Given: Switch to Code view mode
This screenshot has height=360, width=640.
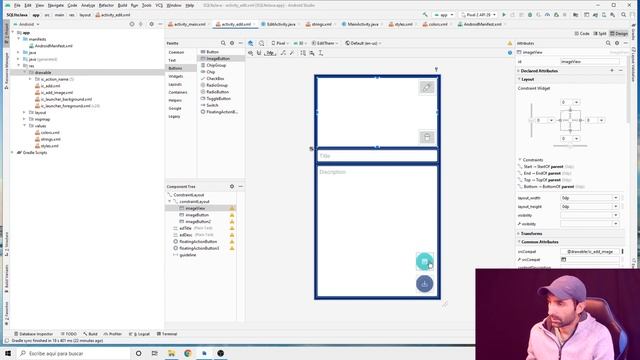Looking at the screenshot, I should click(582, 33).
